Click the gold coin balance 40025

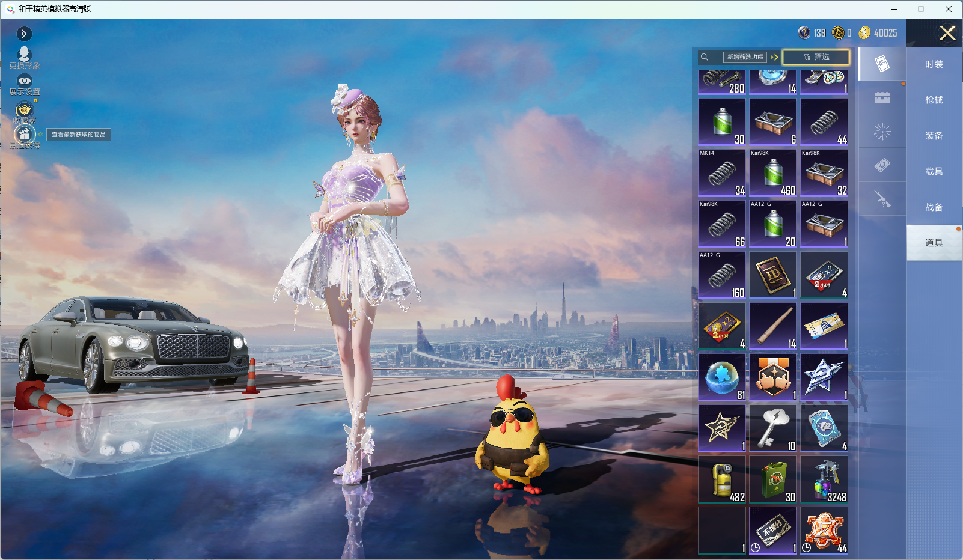(x=878, y=33)
